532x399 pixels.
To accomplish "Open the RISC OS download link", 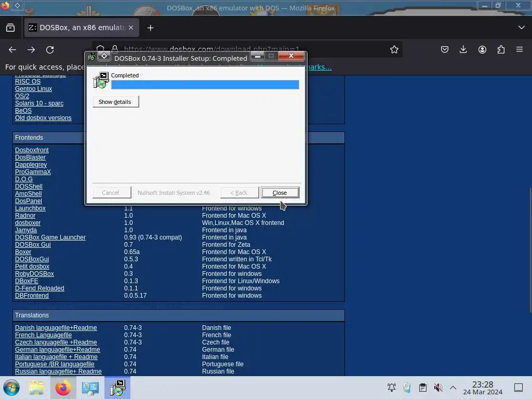I will [28, 82].
